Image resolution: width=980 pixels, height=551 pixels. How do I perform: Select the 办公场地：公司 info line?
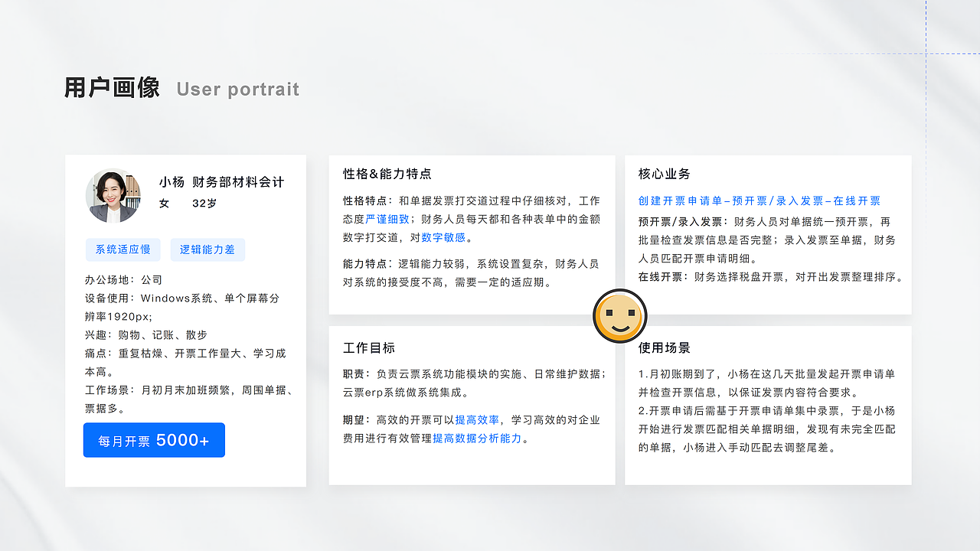point(122,279)
